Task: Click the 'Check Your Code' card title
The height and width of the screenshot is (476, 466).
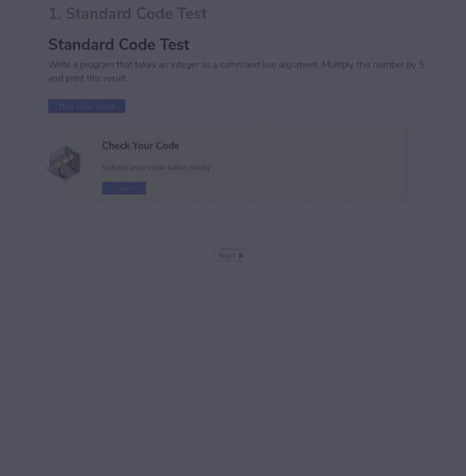Action: [x=140, y=146]
